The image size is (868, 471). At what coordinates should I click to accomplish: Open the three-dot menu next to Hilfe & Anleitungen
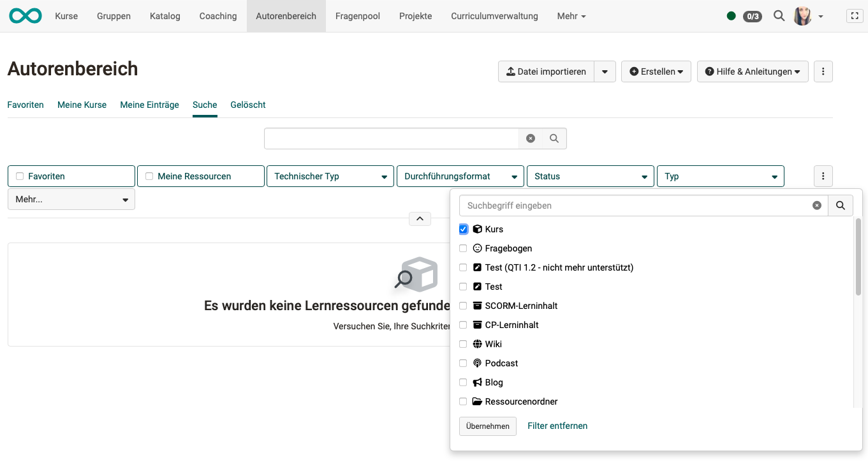pyautogui.click(x=823, y=71)
